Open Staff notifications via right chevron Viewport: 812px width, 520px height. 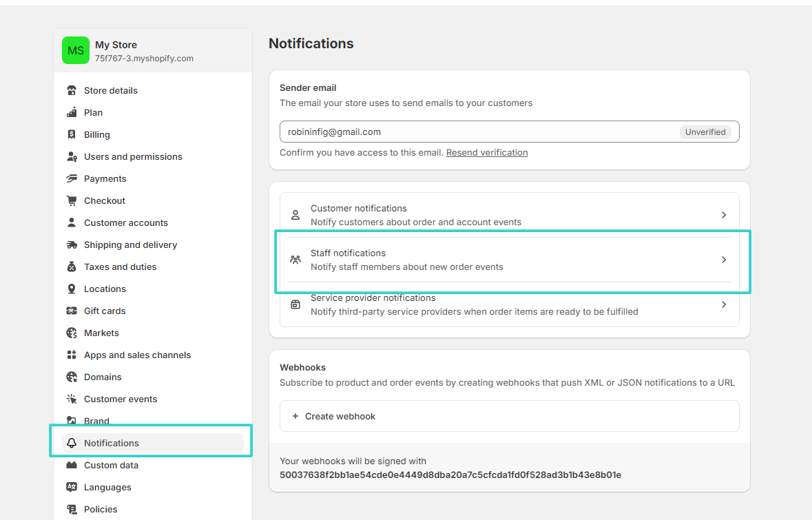[x=724, y=260]
